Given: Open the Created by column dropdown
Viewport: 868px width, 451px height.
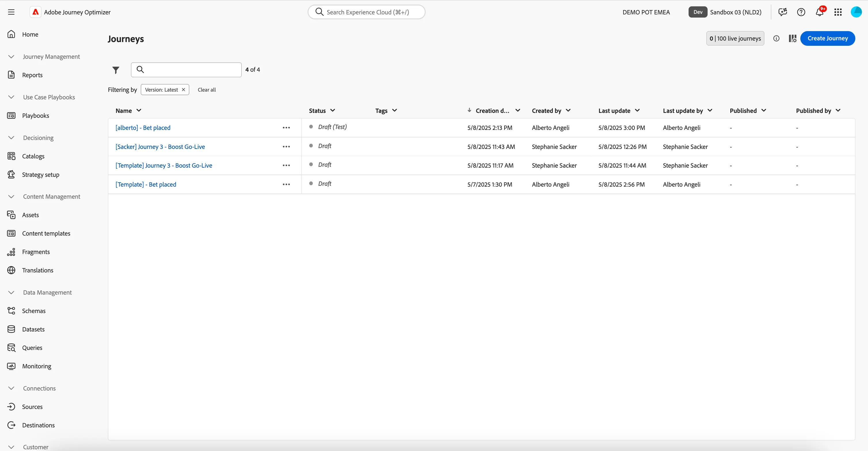Looking at the screenshot, I should 568,111.
